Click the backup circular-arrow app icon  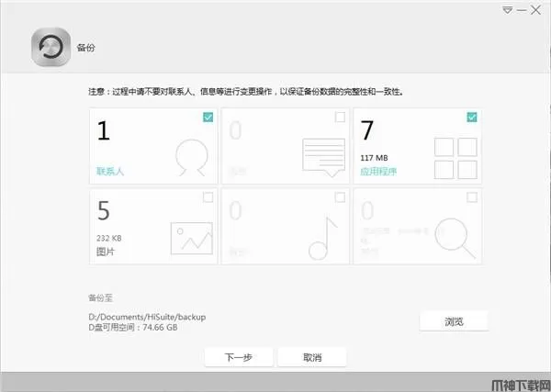click(51, 47)
